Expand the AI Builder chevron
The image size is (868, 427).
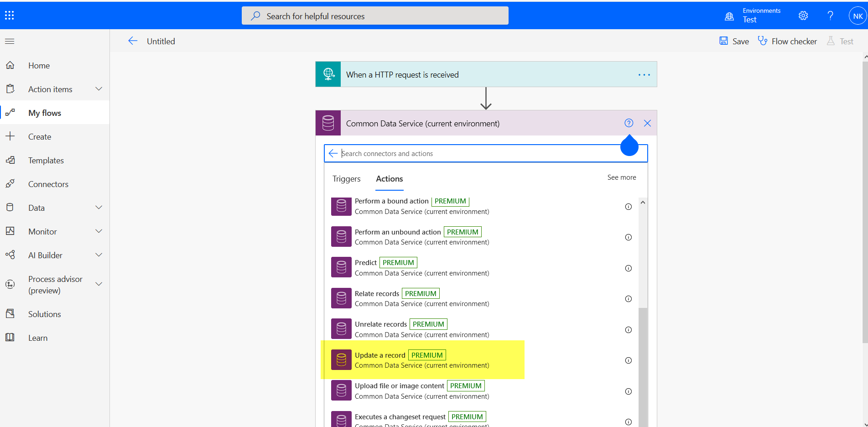99,255
